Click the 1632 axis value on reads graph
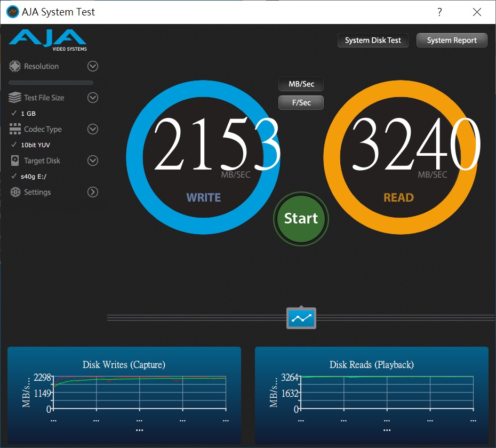Image resolution: width=496 pixels, height=448 pixels. pos(290,393)
